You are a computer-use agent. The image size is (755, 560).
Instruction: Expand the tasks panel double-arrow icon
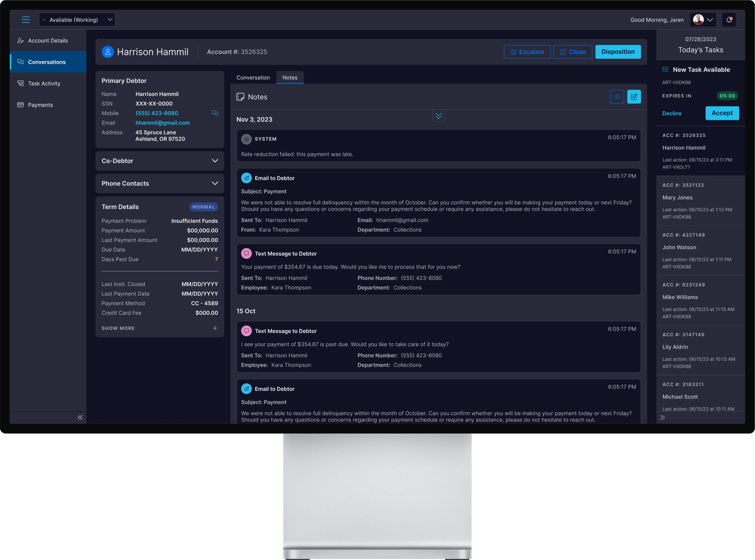pyautogui.click(x=662, y=418)
